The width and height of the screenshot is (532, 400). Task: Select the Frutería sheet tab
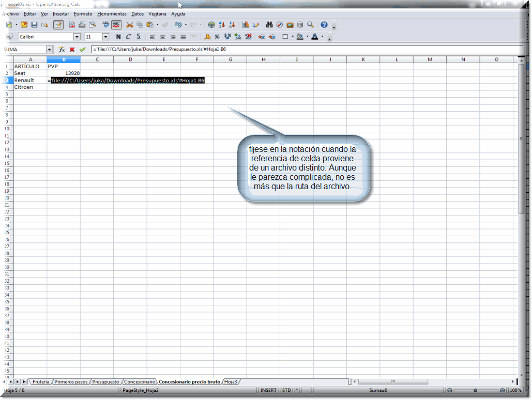(40, 382)
